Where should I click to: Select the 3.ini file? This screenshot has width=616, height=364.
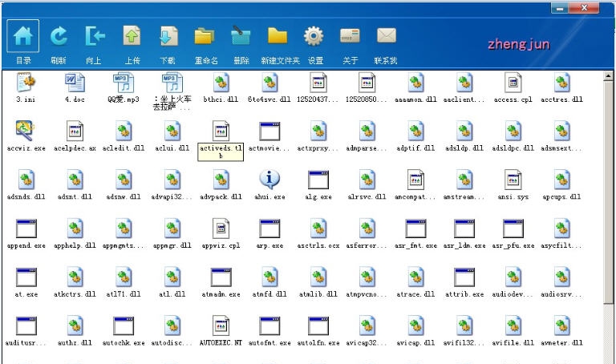(26, 83)
